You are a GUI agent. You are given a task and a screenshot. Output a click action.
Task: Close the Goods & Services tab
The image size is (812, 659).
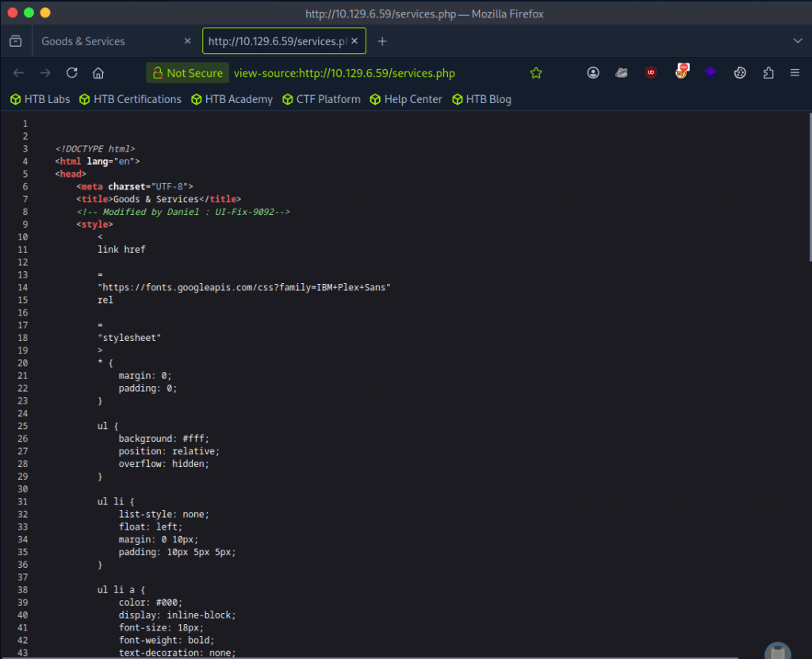[x=187, y=41]
